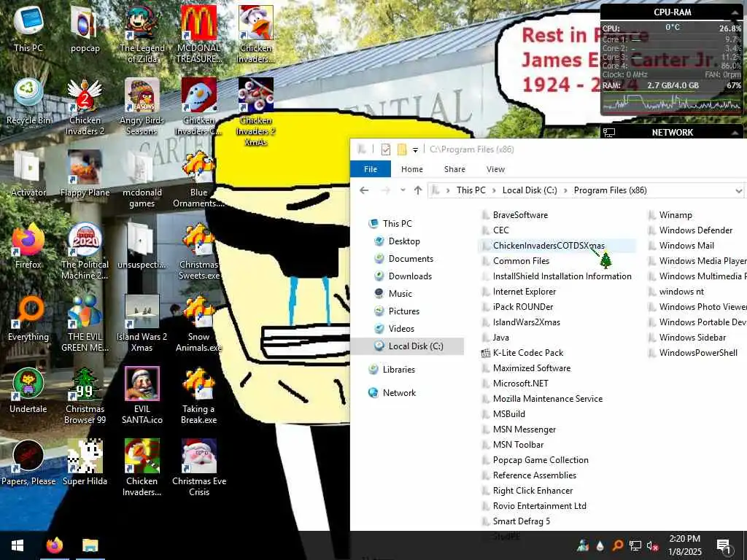
Task: Launch Papers, Please shortcut
Action: tap(28, 463)
